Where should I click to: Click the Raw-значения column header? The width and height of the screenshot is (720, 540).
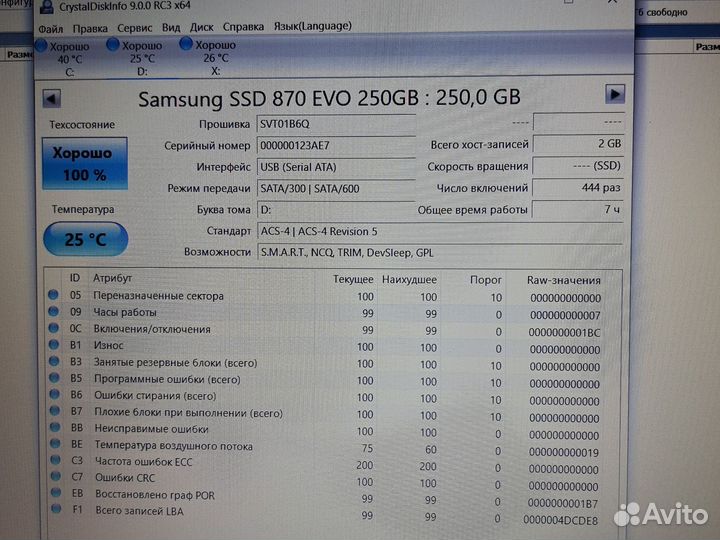564,280
